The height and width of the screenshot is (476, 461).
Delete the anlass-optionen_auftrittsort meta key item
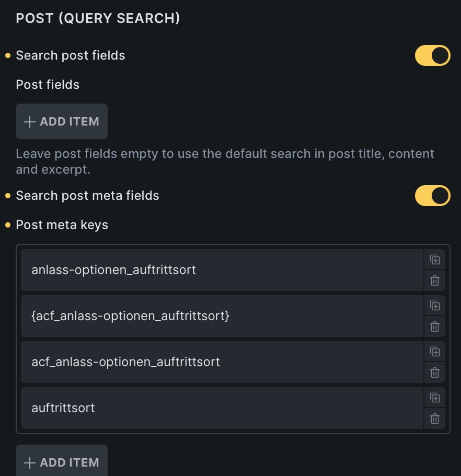click(434, 280)
